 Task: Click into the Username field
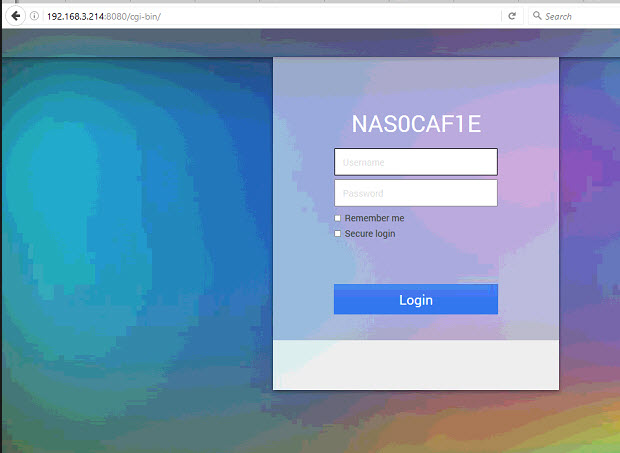point(416,162)
